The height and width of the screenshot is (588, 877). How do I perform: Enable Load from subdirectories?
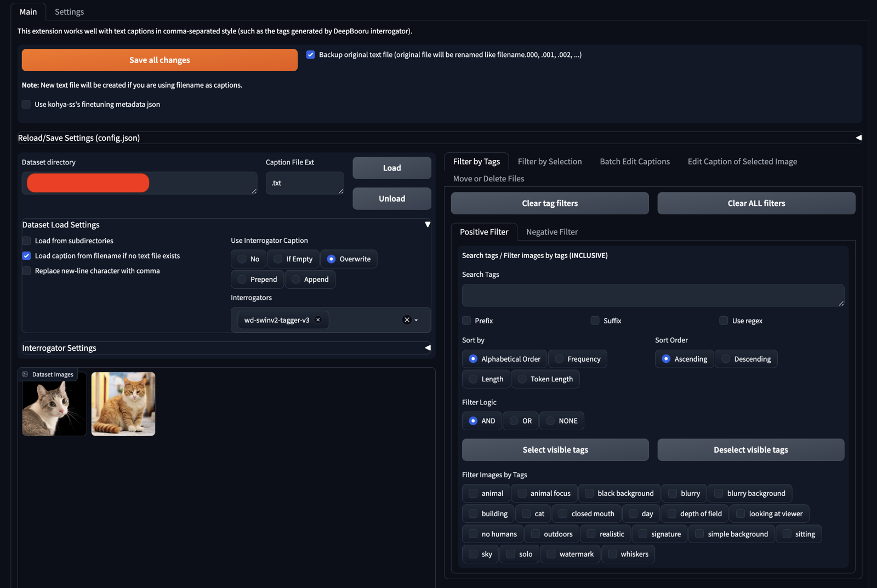tap(26, 241)
